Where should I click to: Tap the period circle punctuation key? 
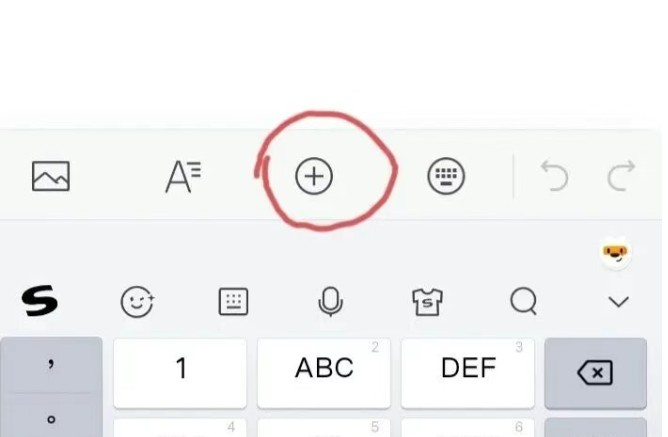point(51,418)
